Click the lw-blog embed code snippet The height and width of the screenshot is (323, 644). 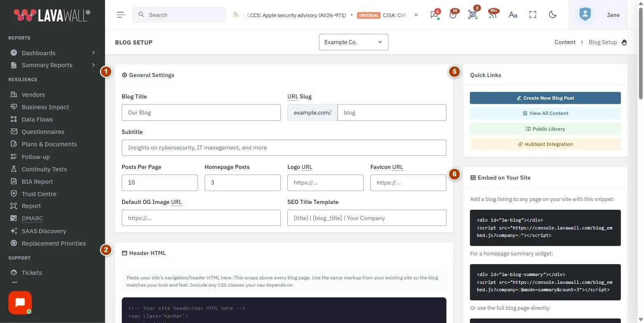tap(545, 228)
